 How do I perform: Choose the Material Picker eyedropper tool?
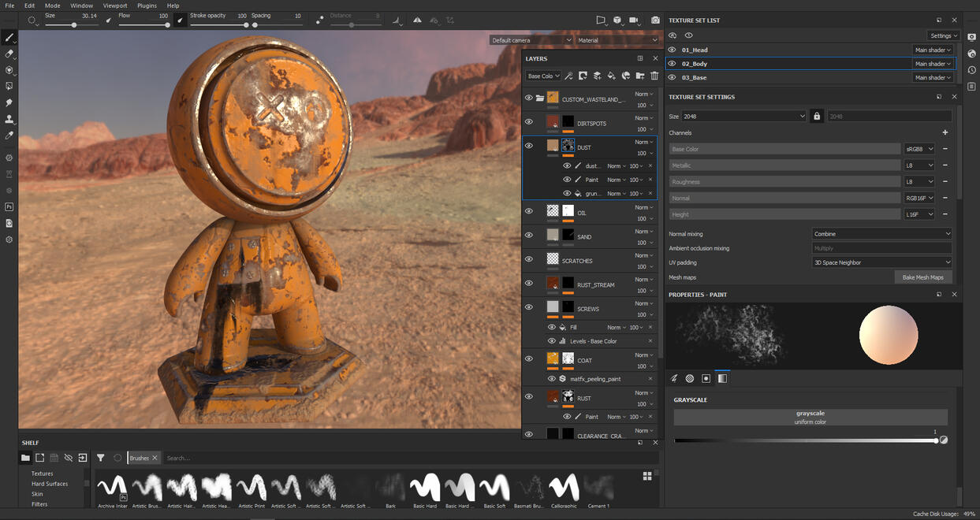(x=9, y=136)
